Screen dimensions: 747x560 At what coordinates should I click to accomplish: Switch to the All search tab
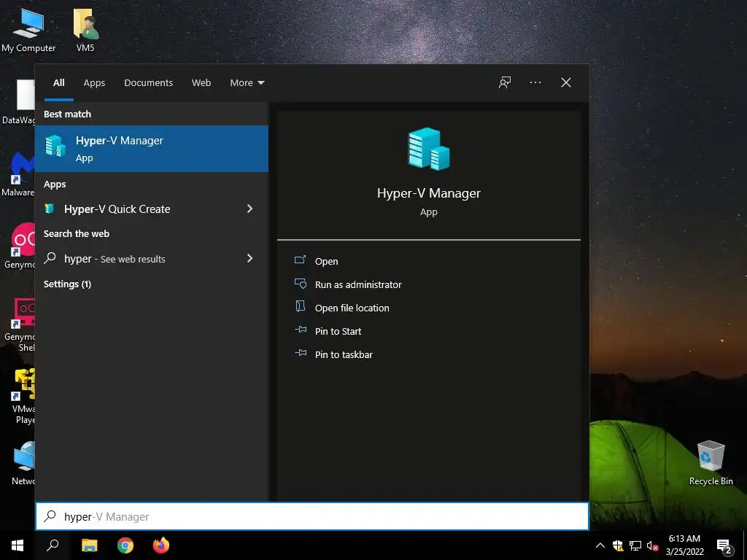[59, 82]
